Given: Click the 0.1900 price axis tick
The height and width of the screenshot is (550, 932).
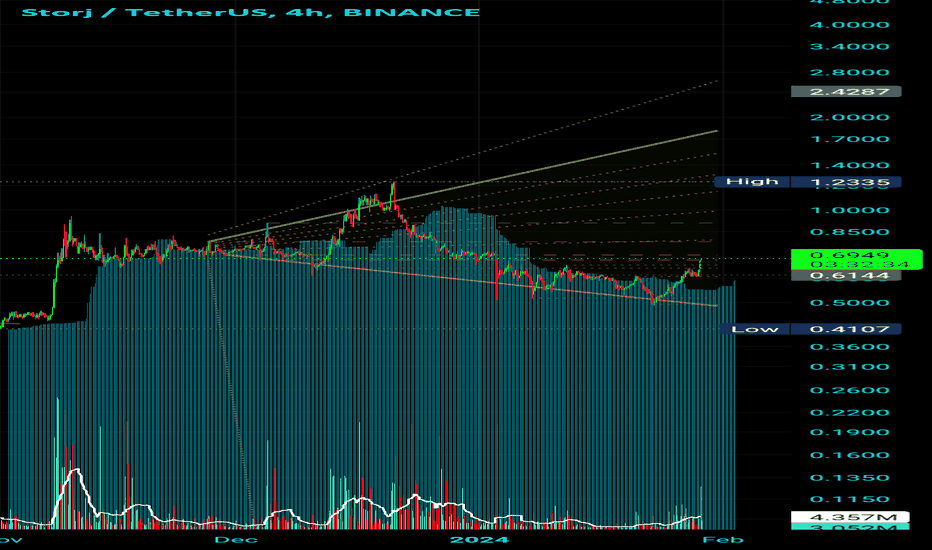Looking at the screenshot, I should coord(849,432).
